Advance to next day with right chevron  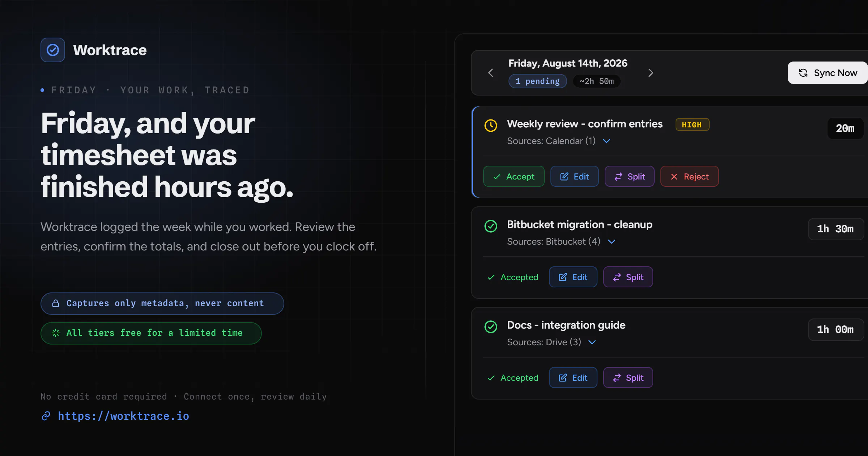coord(651,73)
